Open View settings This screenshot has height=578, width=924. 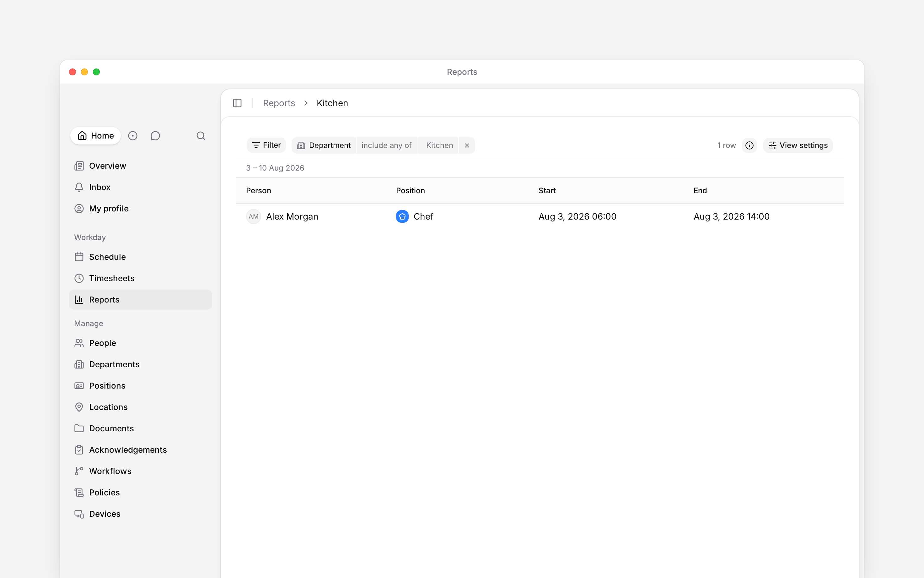(798, 145)
